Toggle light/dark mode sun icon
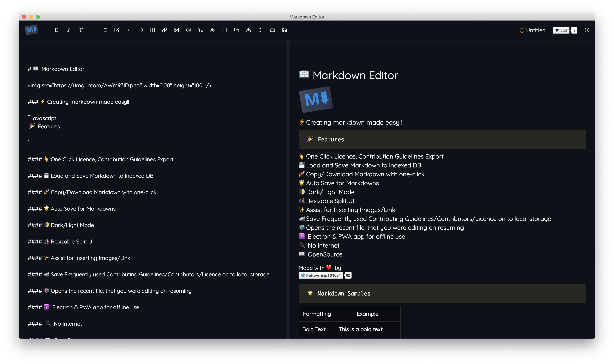614x364 pixels. pyautogui.click(x=587, y=30)
